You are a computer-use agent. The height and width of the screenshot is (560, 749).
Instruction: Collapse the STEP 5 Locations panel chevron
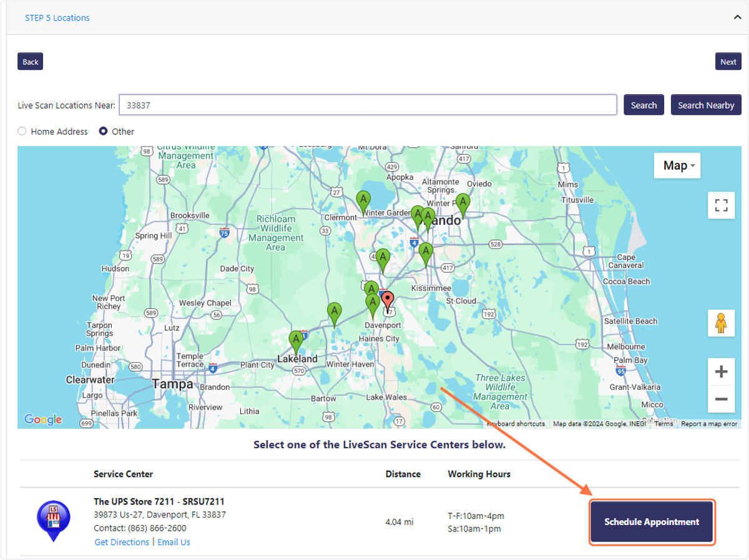pyautogui.click(x=737, y=17)
